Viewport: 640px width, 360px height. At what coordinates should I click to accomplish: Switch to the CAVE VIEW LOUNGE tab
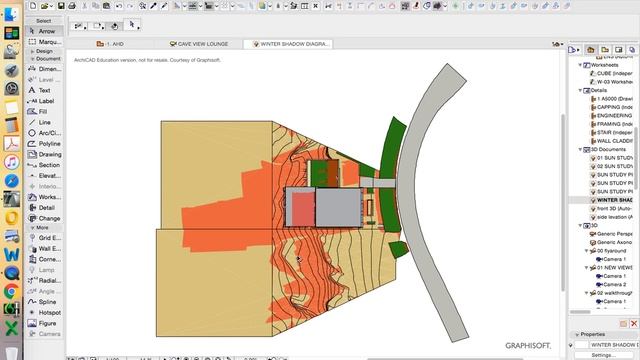pos(199,44)
